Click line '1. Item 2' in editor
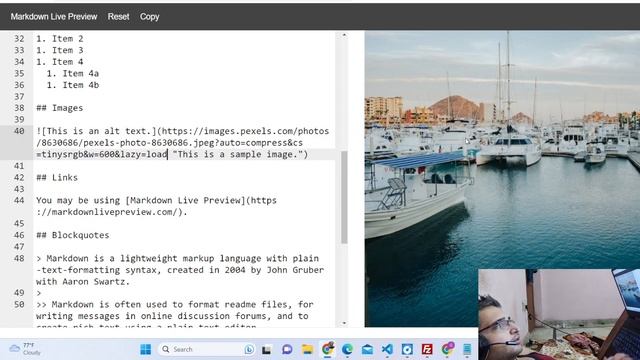Screen dimensions: 640x360 tap(60, 39)
